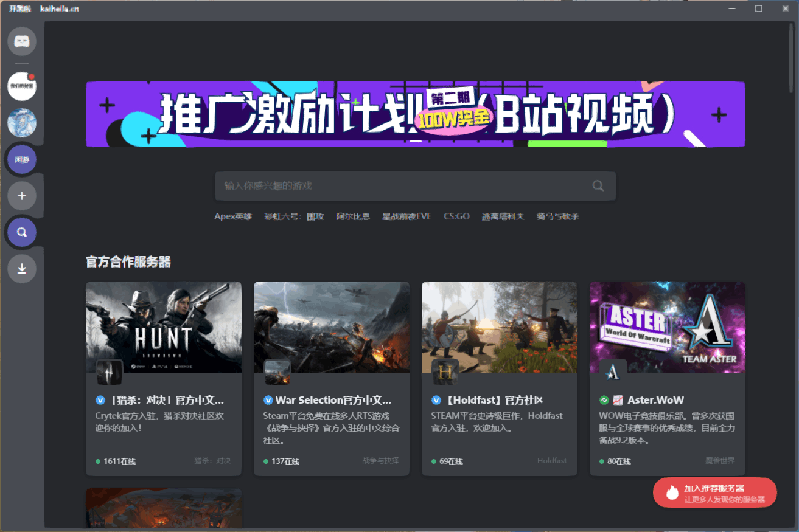Open the anime-avatar server in sidebar

click(22, 123)
